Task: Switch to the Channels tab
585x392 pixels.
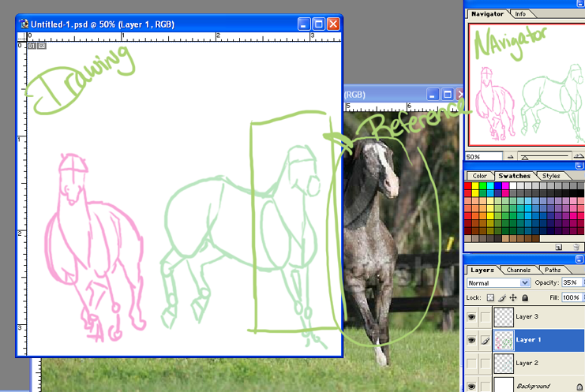Action: [x=518, y=270]
